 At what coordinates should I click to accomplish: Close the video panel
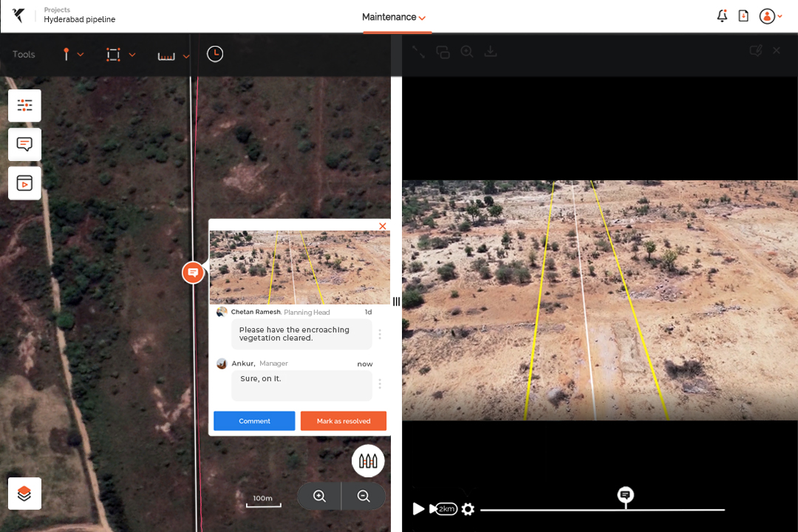click(x=776, y=50)
